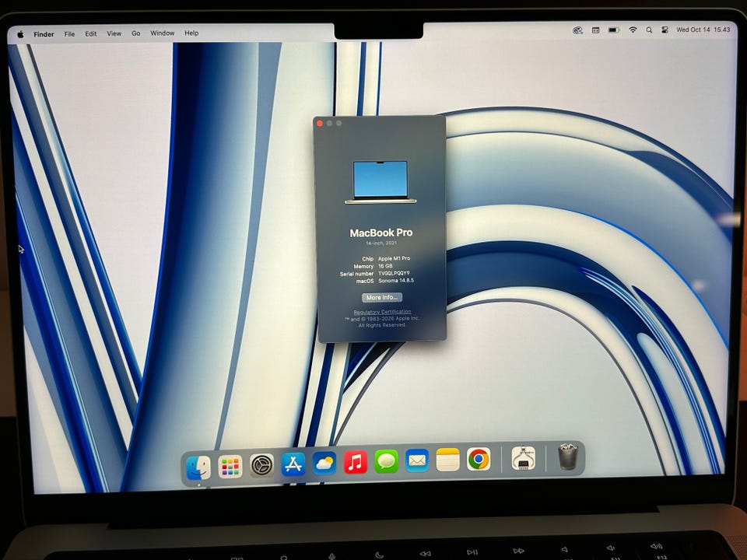The height and width of the screenshot is (560, 747).
Task: Click the date and time in the menu bar
Action: (x=703, y=30)
